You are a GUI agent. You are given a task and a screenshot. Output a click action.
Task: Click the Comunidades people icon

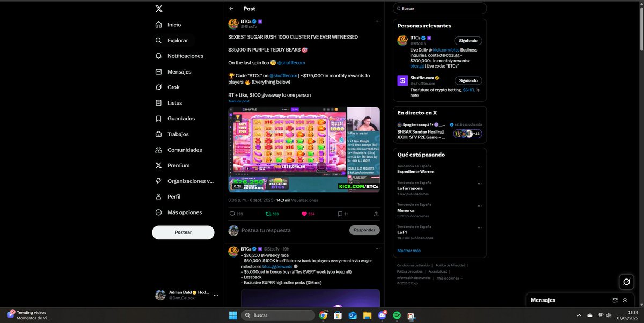tap(158, 150)
